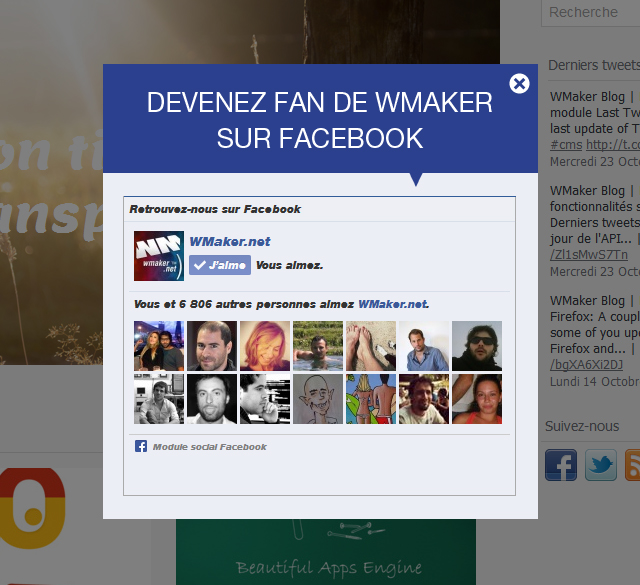This screenshot has height=585, width=640.
Task: Open the fan photo of feet on sand
Action: click(371, 346)
